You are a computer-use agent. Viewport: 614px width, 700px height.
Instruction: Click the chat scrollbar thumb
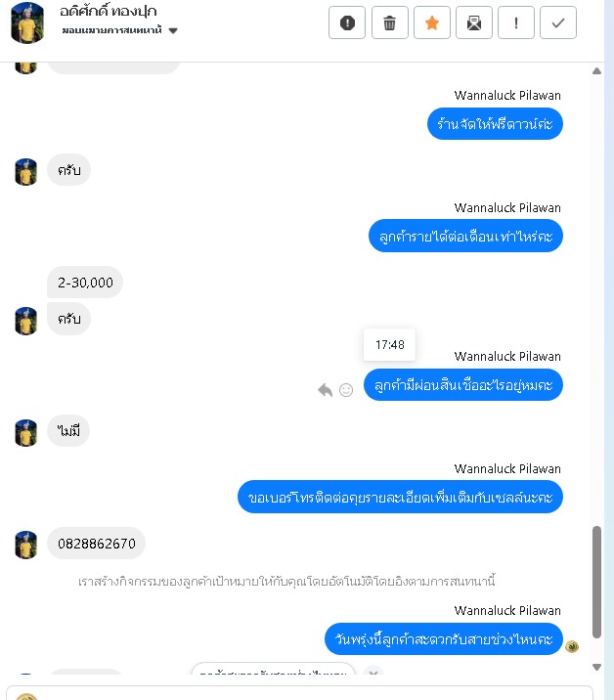596,582
